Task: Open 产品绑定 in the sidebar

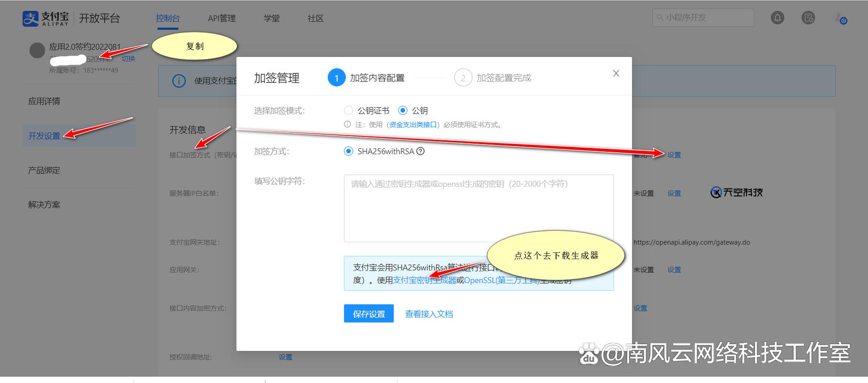Action: (x=44, y=170)
